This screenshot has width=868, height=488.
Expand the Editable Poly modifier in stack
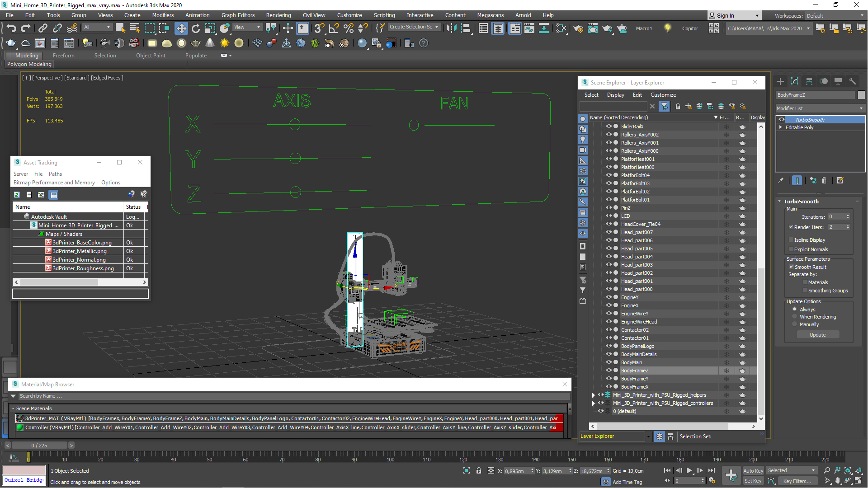tap(782, 127)
